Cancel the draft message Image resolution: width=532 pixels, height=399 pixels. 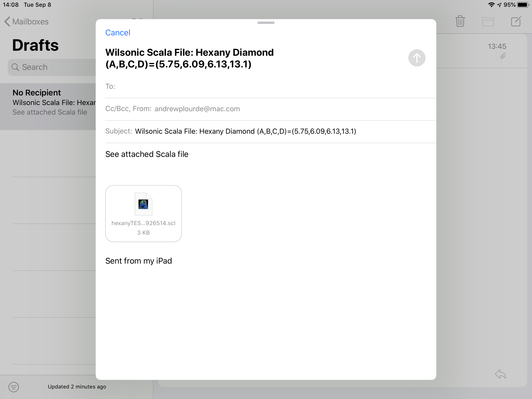[x=118, y=33]
